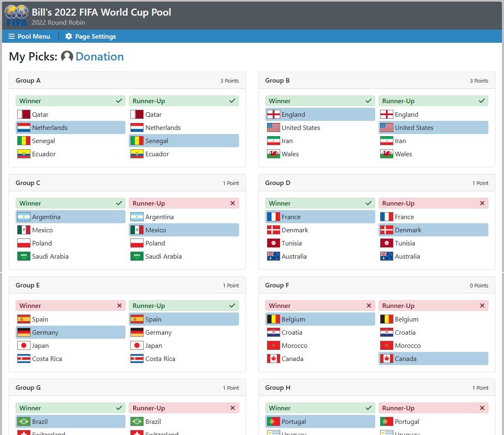Select United States as Group B Runner-Up
Image resolution: width=504 pixels, height=435 pixels.
pyautogui.click(x=433, y=127)
